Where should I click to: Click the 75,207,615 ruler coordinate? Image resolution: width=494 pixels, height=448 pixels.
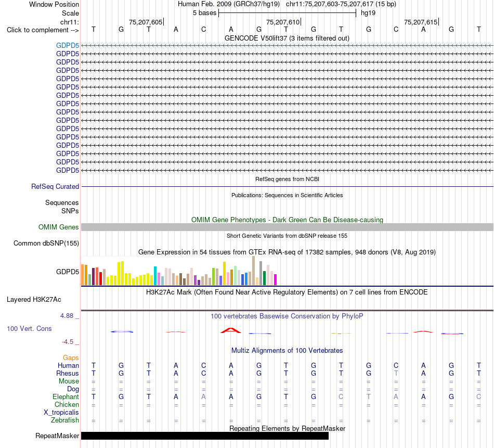click(x=421, y=22)
